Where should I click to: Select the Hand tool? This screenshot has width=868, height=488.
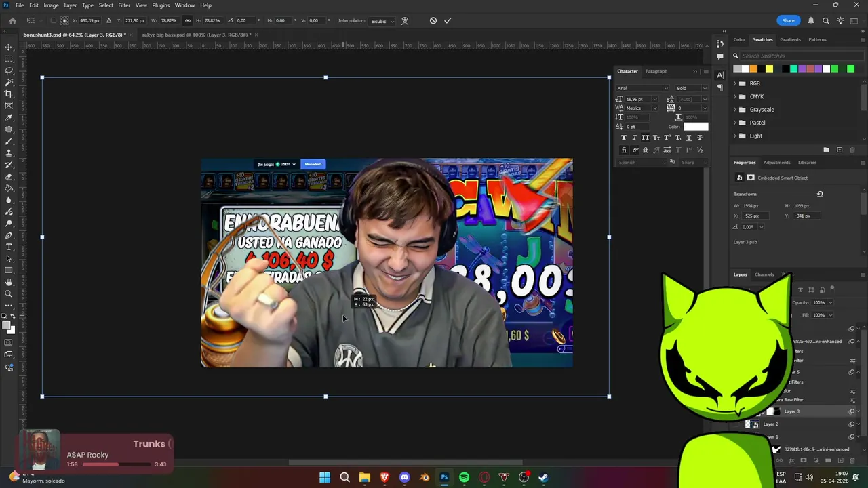coord(9,282)
